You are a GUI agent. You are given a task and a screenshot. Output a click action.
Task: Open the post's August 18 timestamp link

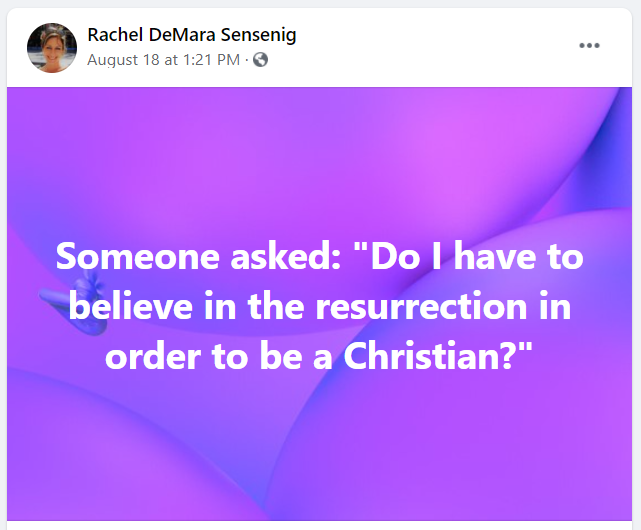[x=163, y=60]
